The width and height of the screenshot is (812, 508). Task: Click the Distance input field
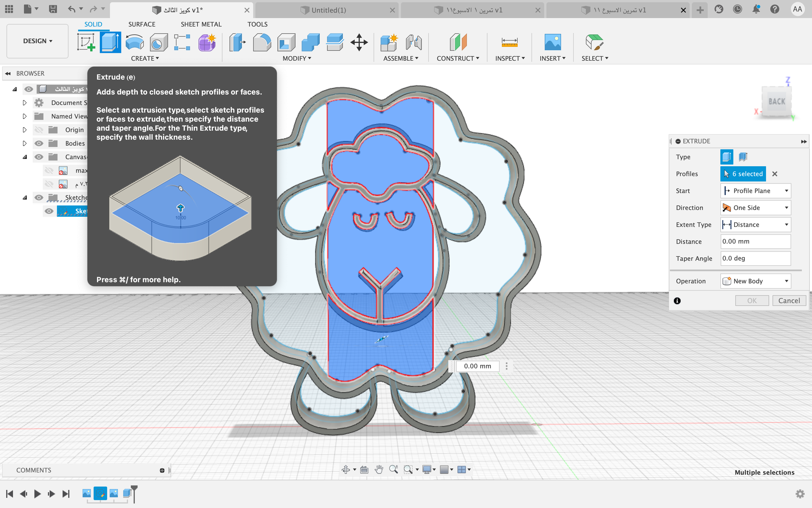coord(755,241)
